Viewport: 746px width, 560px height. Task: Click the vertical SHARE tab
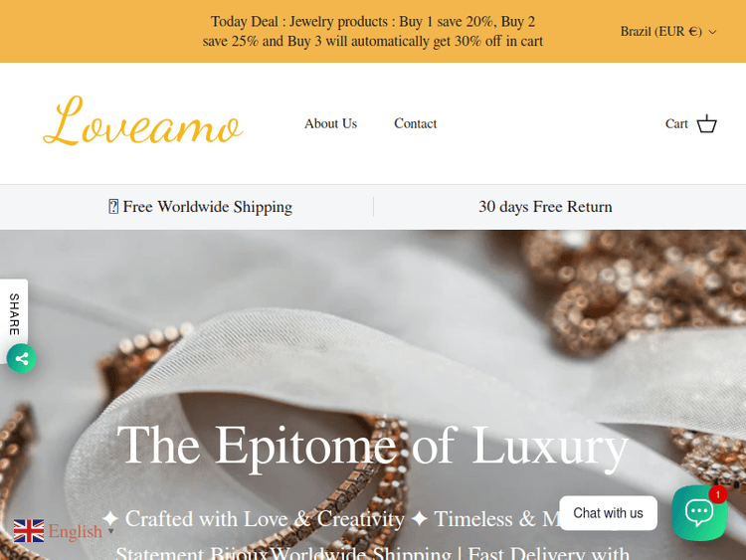(14, 314)
